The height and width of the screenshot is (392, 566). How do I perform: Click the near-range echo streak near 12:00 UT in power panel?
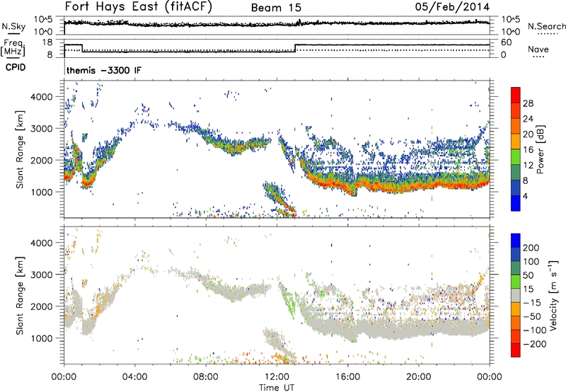tap(279, 200)
